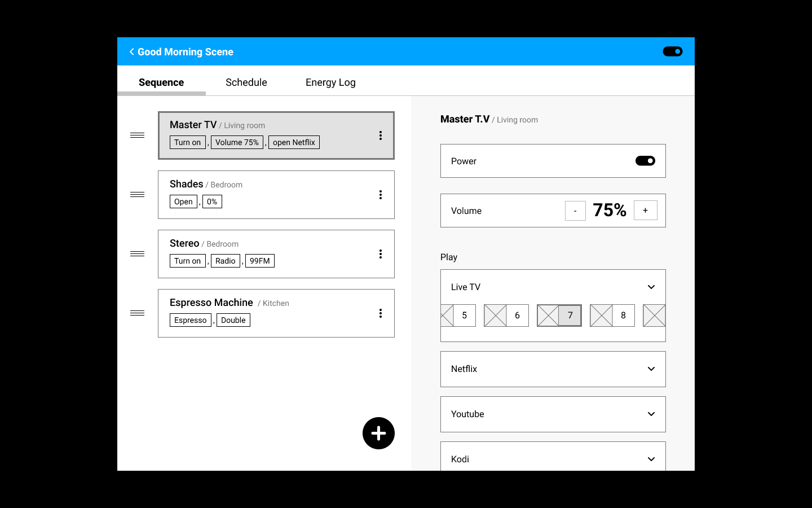812x508 pixels.
Task: Expand the Kodi dropdown
Action: pos(651,459)
